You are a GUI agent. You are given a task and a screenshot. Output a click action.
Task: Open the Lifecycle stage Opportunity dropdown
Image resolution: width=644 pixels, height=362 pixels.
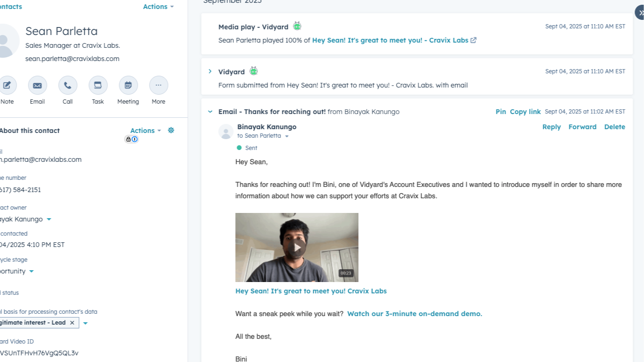click(x=31, y=271)
